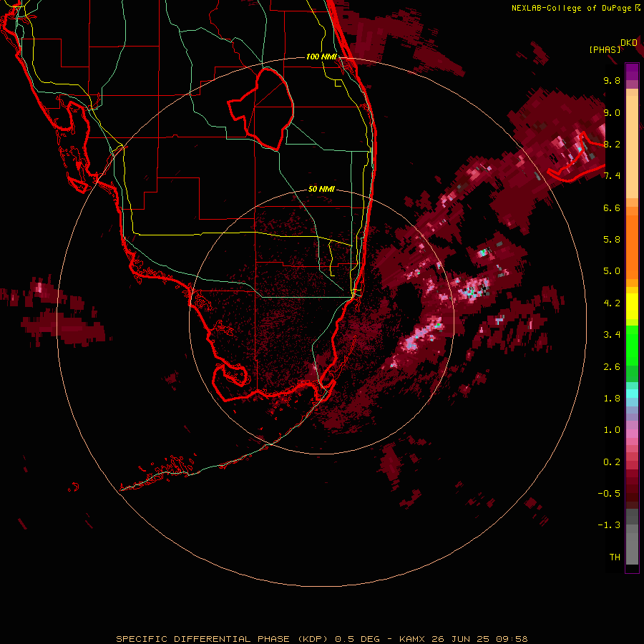Viewport: 644px width, 644px height.
Task: Click the 100 NMI range ring label
Action: [321, 57]
